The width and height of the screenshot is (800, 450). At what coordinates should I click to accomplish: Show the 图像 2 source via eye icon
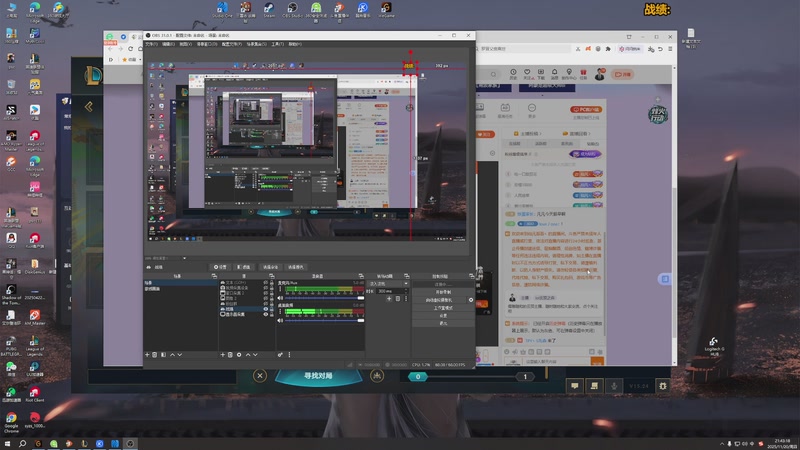265,298
